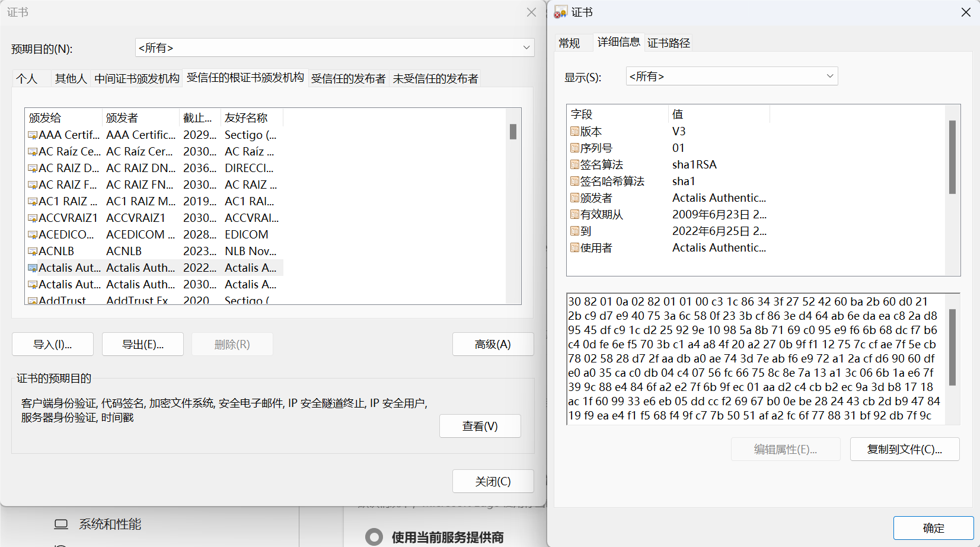Click the 复制到文件(C)... button

905,449
